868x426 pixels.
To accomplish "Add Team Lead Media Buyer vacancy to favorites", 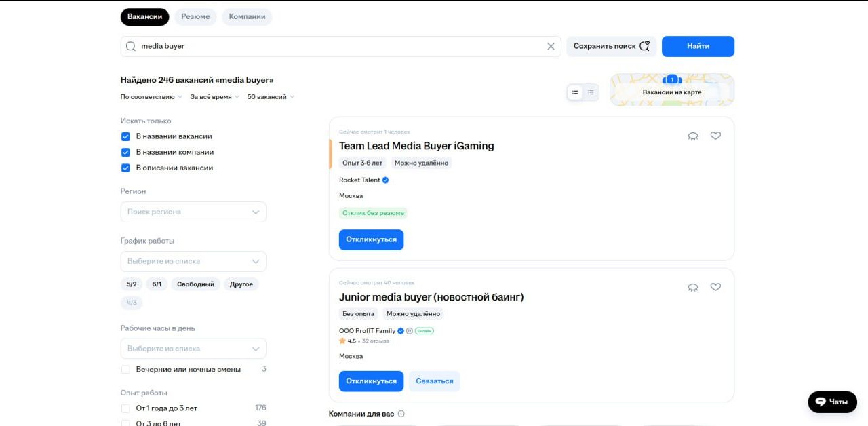I will (715, 136).
